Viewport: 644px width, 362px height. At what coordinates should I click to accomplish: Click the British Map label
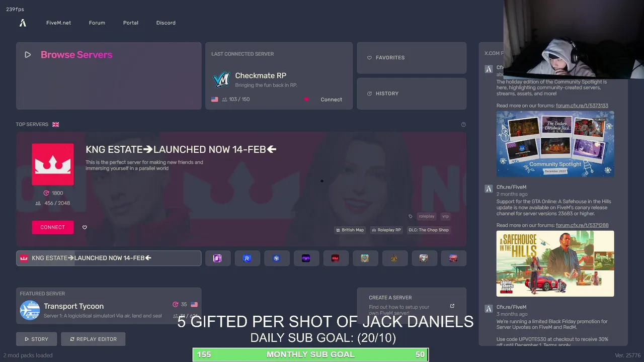(350, 230)
